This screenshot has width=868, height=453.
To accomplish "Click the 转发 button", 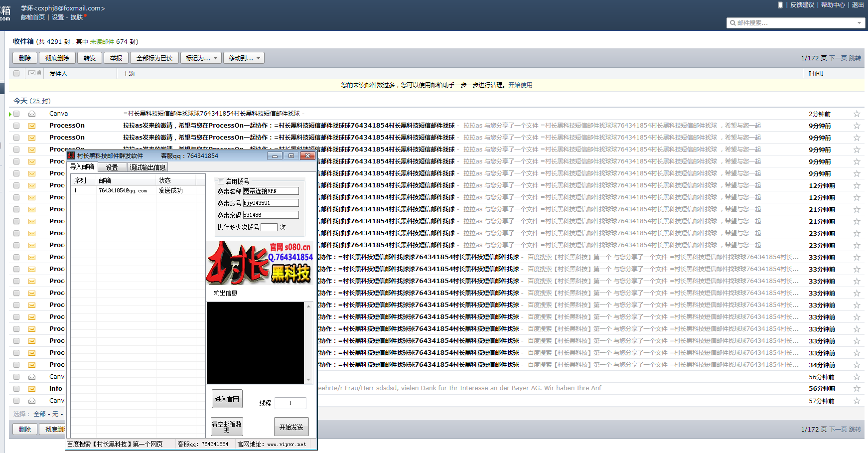I will click(90, 58).
